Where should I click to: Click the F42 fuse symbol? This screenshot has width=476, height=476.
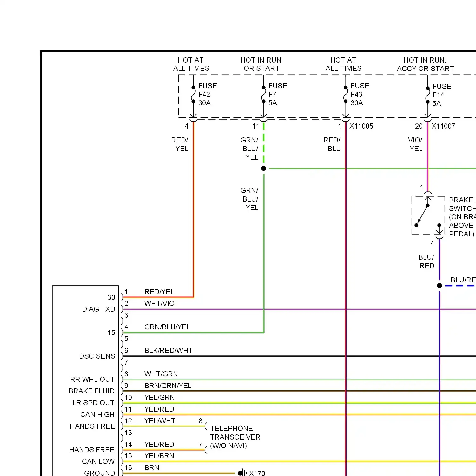pyautogui.click(x=193, y=94)
